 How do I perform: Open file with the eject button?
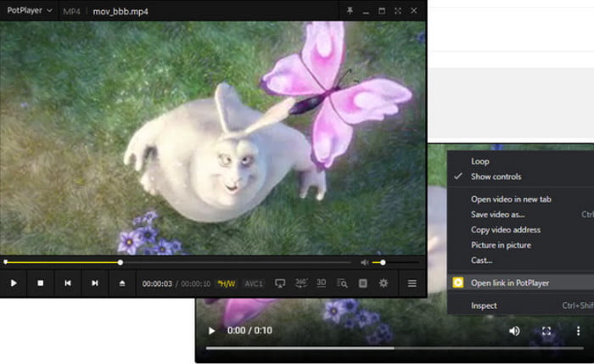[x=122, y=283]
